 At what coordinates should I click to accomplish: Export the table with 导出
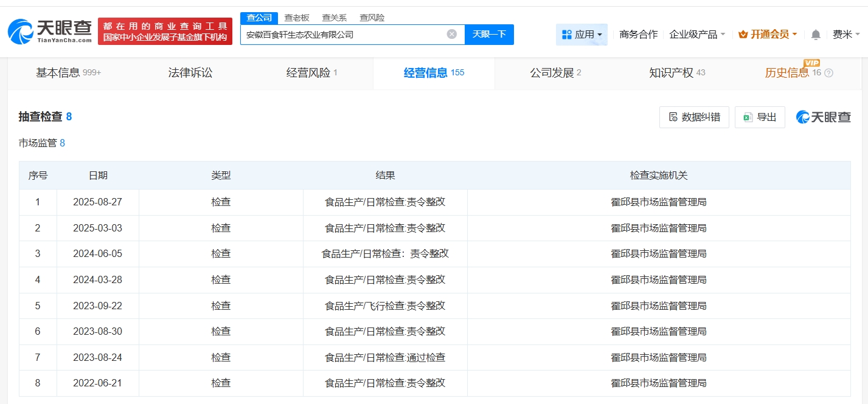coord(760,117)
